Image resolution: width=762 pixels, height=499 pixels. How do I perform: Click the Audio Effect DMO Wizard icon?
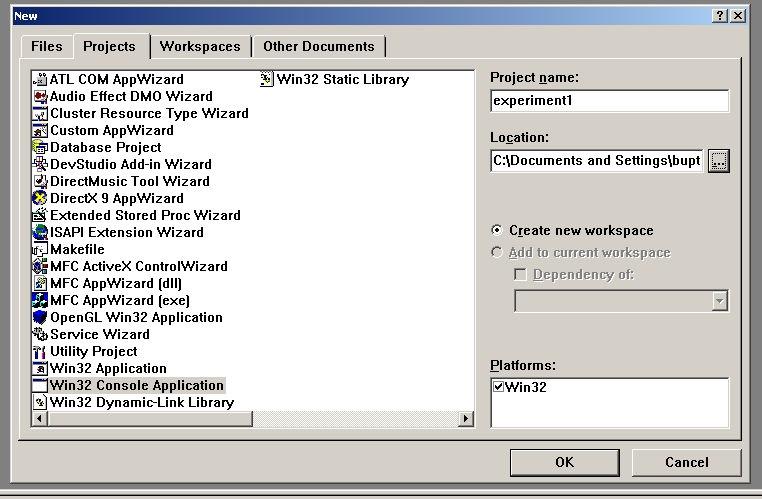click(x=41, y=97)
